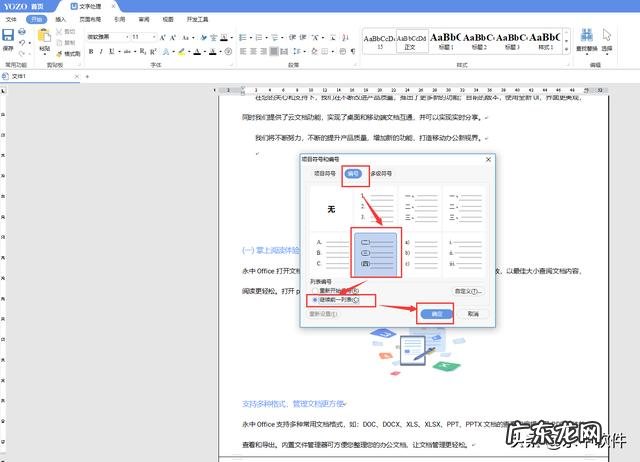
Task: Click the multilevel list icon
Action: point(275,38)
